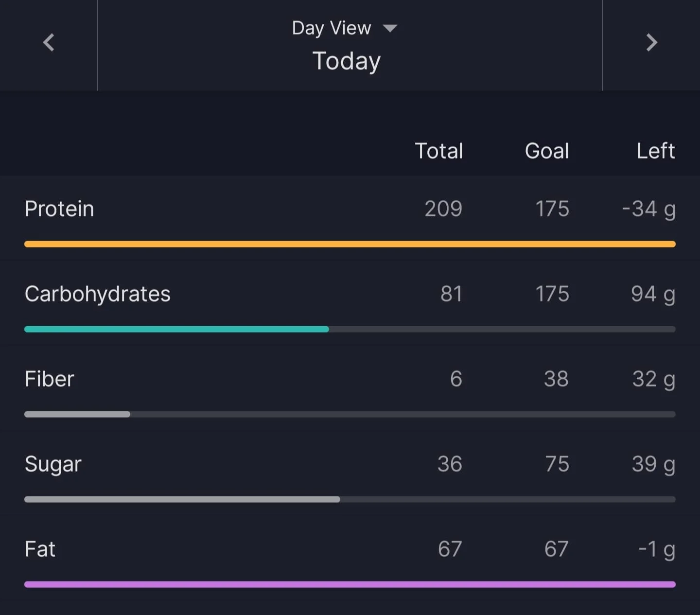Tap the Left column header
Image resolution: width=700 pixels, height=615 pixels.
[656, 151]
